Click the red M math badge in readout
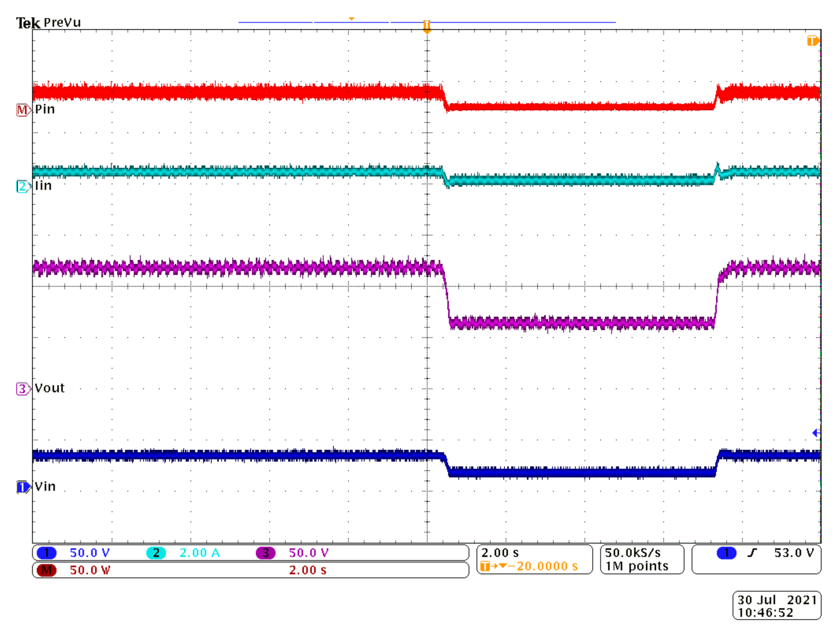The height and width of the screenshot is (635, 840). click(46, 570)
